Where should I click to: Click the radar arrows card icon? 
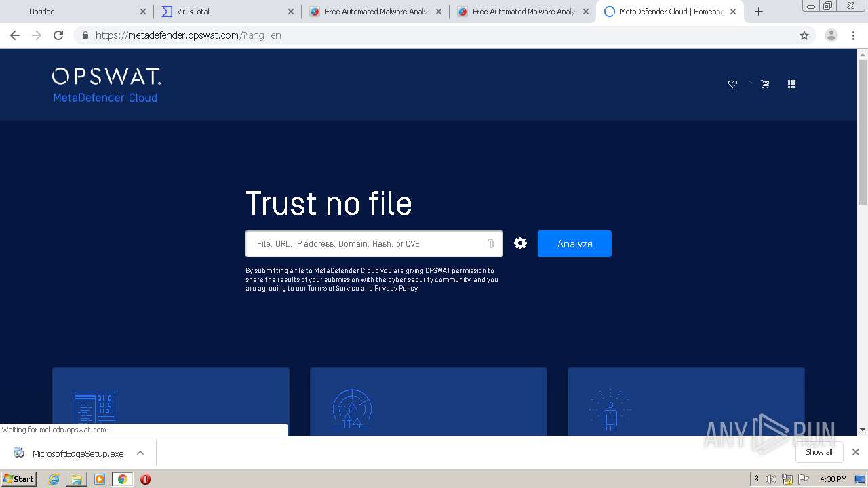coord(352,409)
